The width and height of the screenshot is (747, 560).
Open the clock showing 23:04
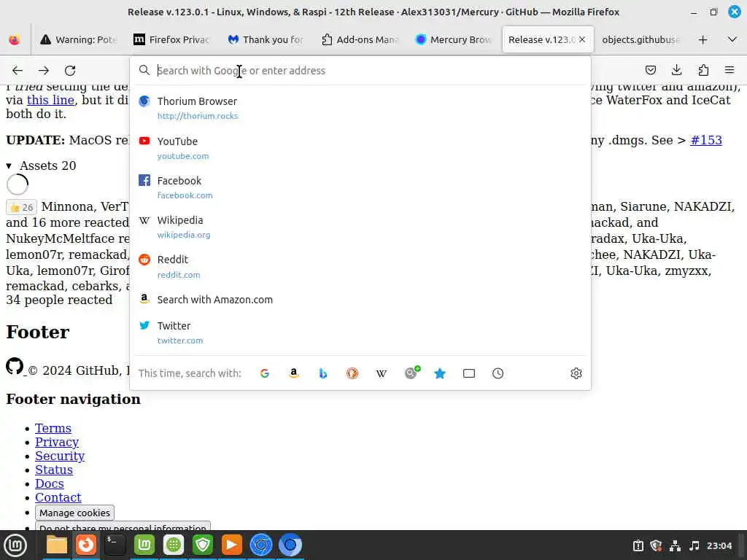(719, 545)
